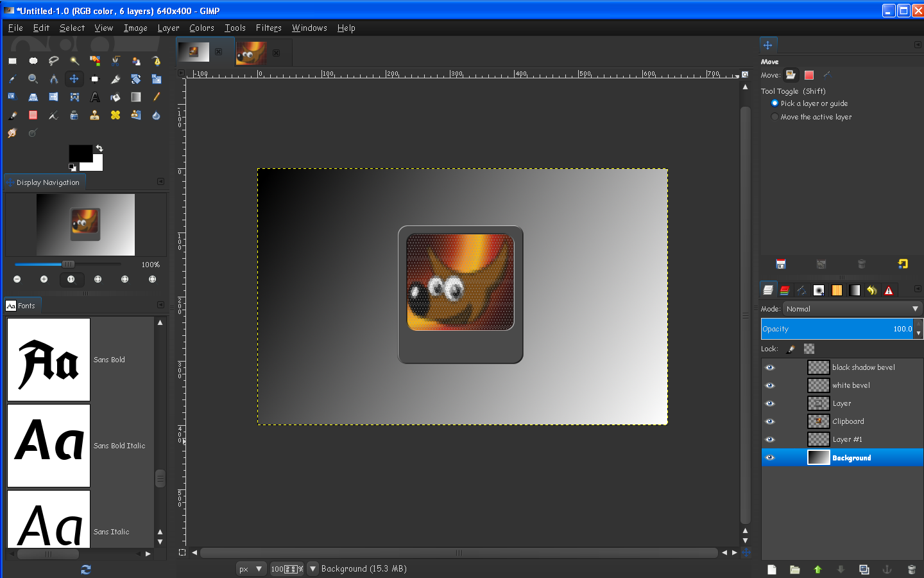
Task: Open the Display Navigation tab menu arrow
Action: click(x=160, y=182)
